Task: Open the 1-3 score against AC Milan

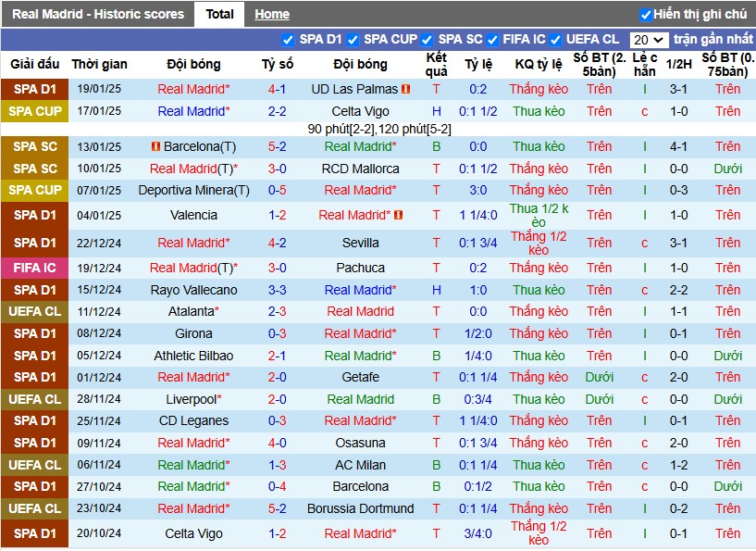Action: click(278, 465)
